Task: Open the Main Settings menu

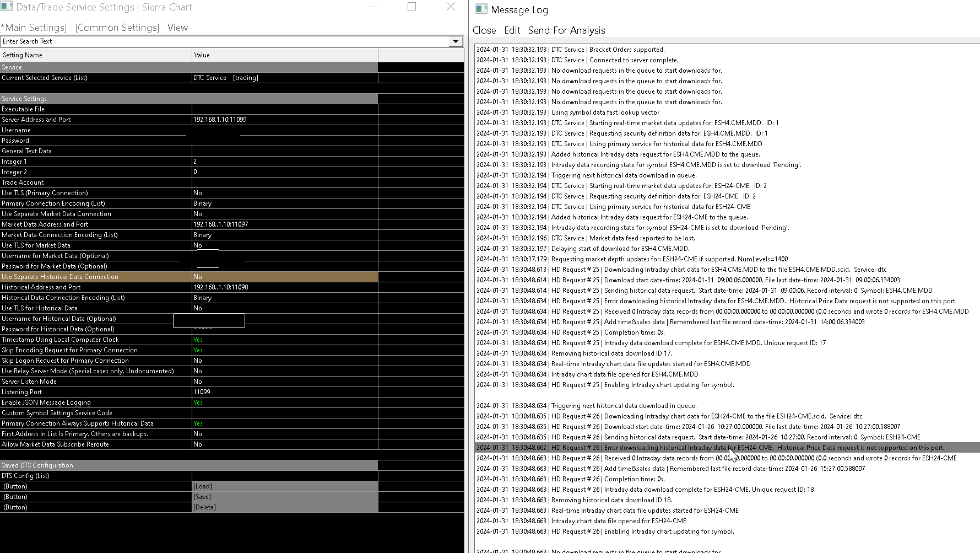Action: 34,28
